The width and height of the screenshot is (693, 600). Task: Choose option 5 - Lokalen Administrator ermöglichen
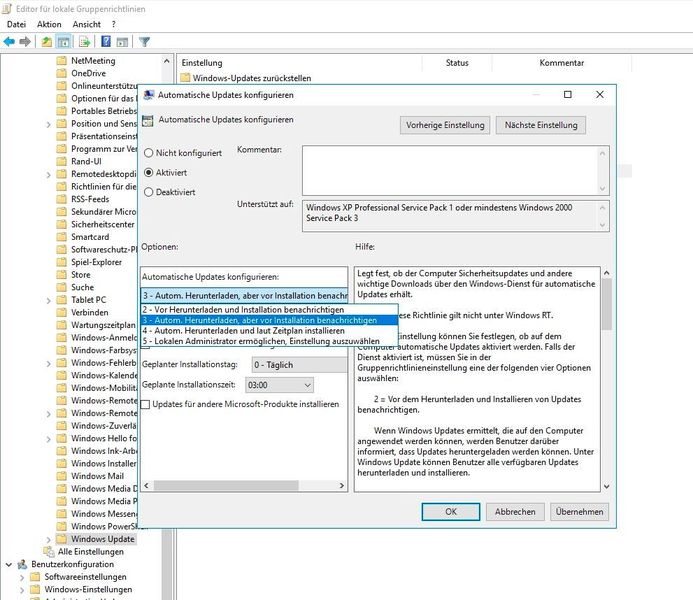pyautogui.click(x=270, y=341)
